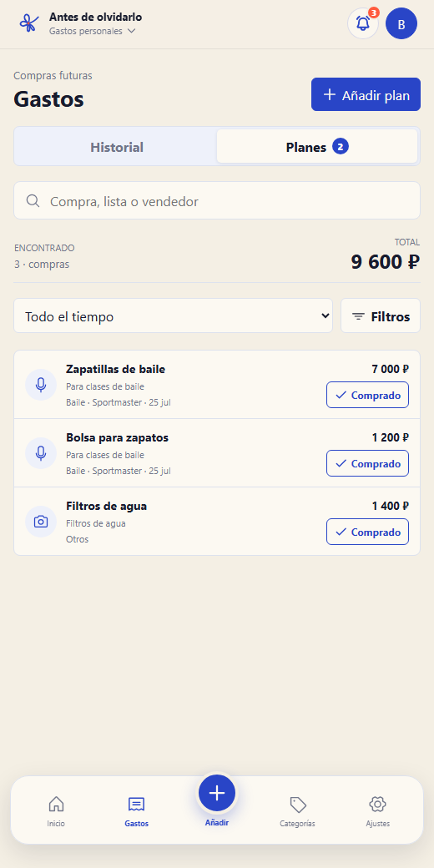
Task: Click the app logo in the header
Action: (x=28, y=24)
